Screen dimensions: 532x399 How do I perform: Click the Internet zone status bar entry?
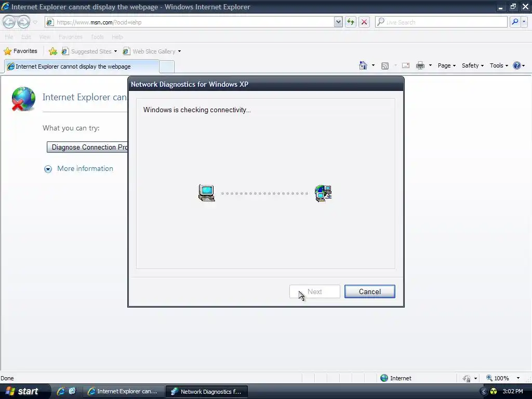pyautogui.click(x=396, y=378)
